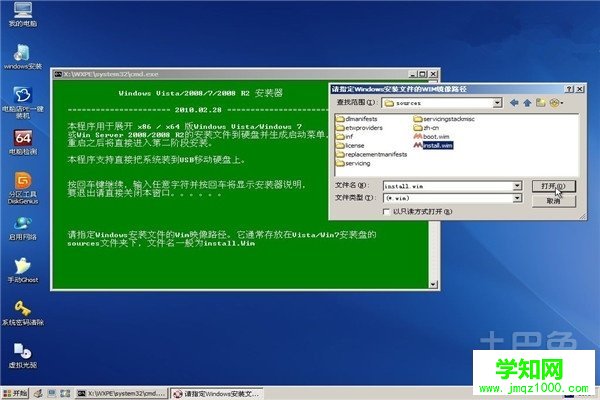
Task: Select the boot.wim file
Action: click(432, 136)
